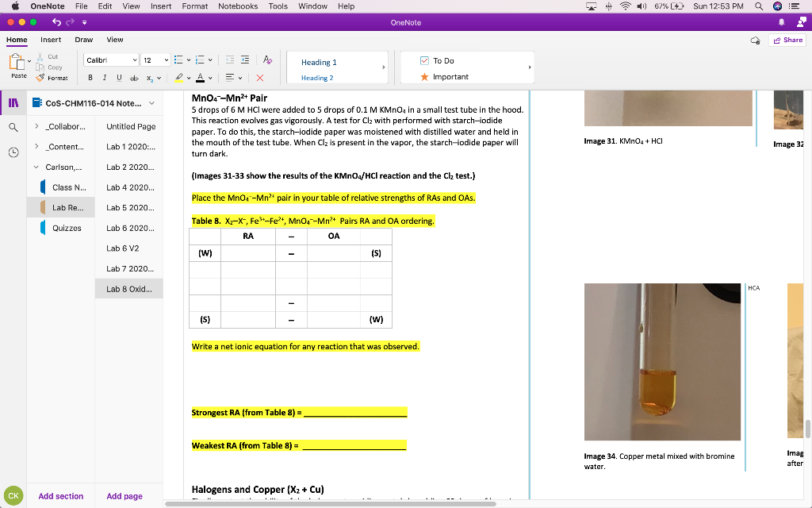Open the Draw ribbon tab

84,40
